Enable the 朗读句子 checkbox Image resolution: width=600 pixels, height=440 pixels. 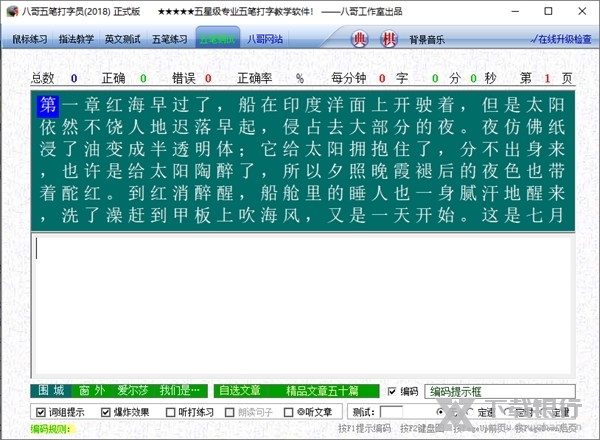pyautogui.click(x=230, y=412)
